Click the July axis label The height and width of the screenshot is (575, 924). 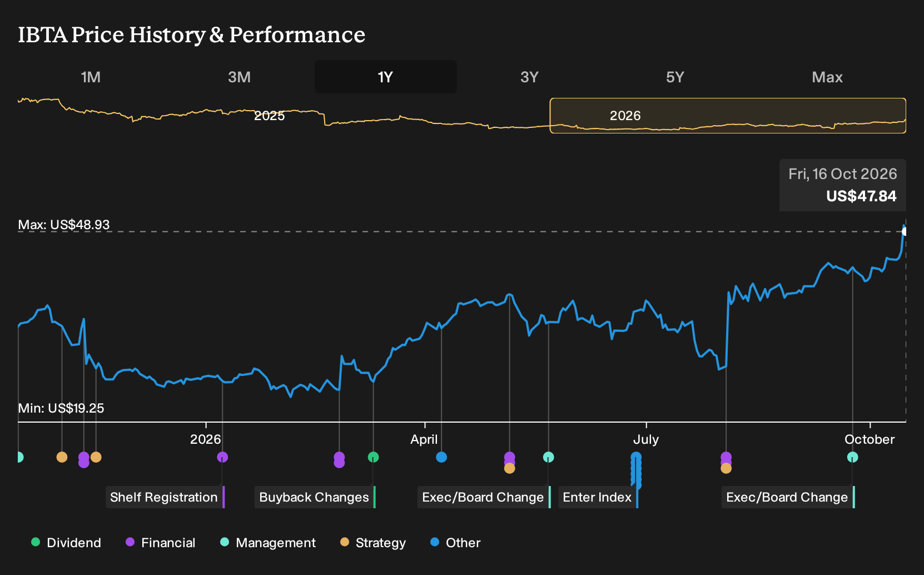[x=646, y=439]
